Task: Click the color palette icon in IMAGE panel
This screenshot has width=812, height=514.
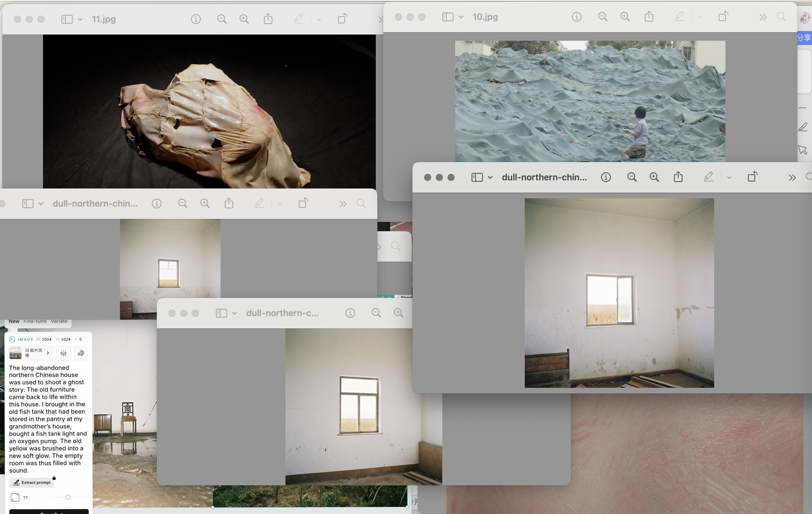Action: [x=81, y=353]
